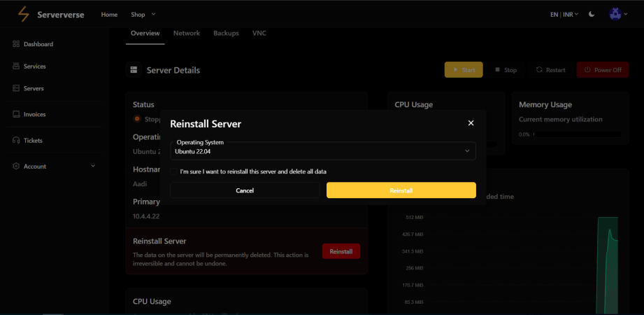Close the Reinstall Server dialog
644x315 pixels.
pyautogui.click(x=471, y=123)
